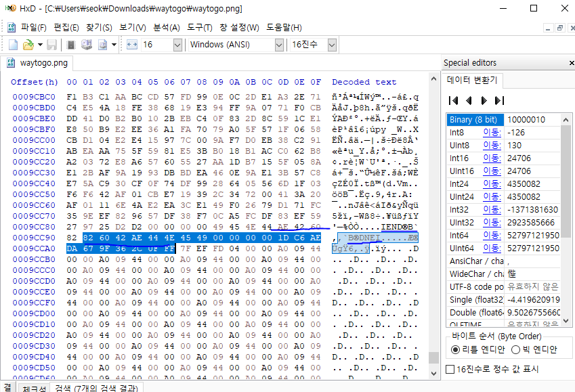This screenshot has width=575, height=392.
Task: Click the Open disk toolbar icon
Action: click(x=87, y=45)
